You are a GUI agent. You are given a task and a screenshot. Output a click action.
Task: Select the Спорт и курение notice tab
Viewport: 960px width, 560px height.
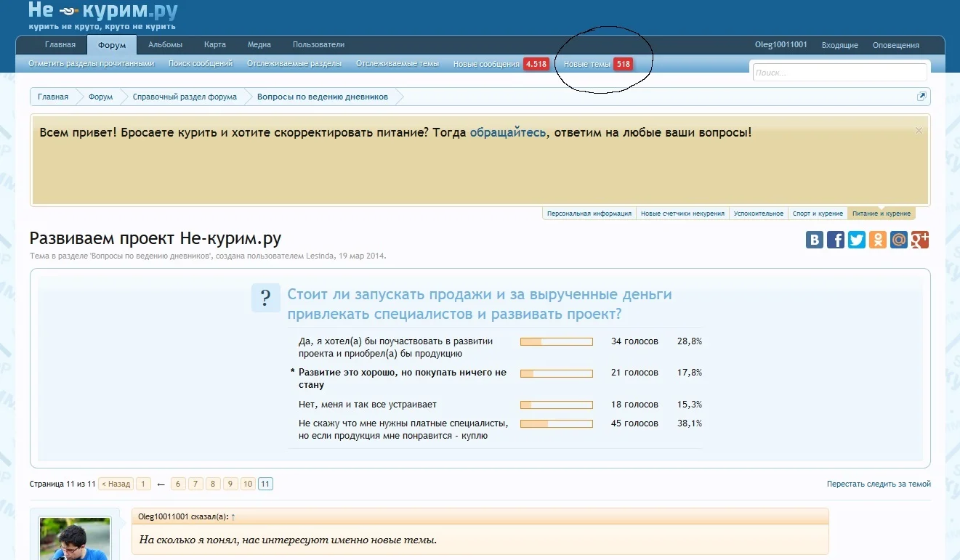tap(818, 214)
